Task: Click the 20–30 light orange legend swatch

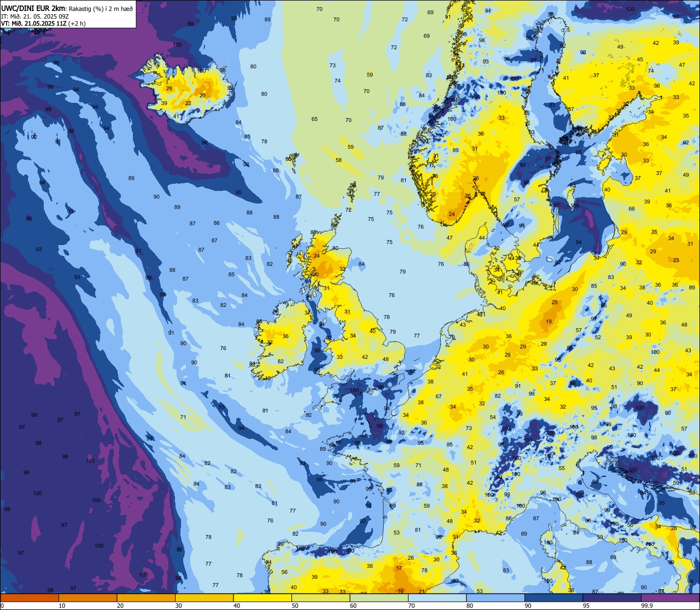Action: tap(146, 598)
